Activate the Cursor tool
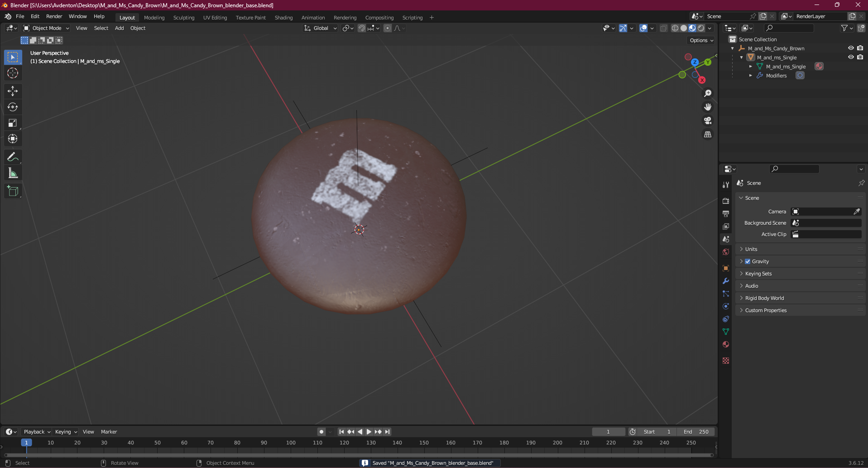Image resolution: width=868 pixels, height=468 pixels. point(13,73)
